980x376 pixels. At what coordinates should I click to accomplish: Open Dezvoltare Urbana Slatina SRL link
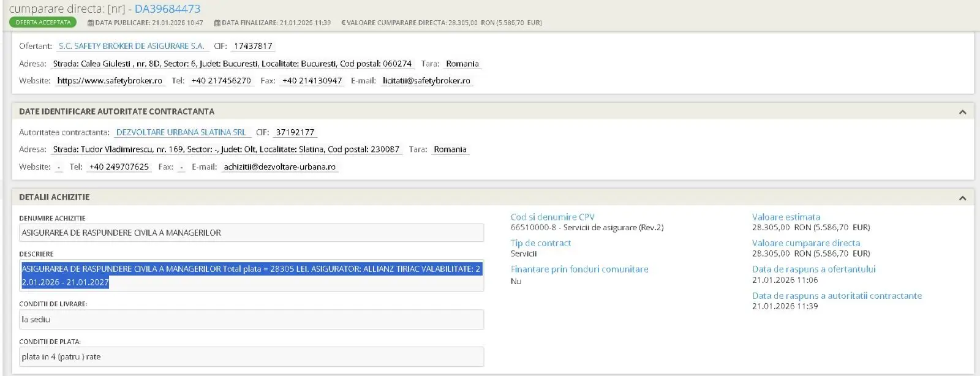coord(181,132)
